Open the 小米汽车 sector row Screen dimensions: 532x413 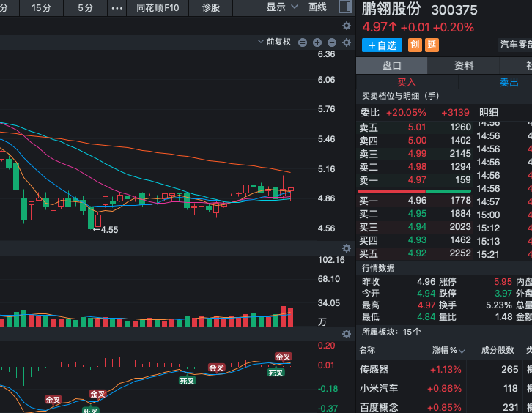[444, 388]
